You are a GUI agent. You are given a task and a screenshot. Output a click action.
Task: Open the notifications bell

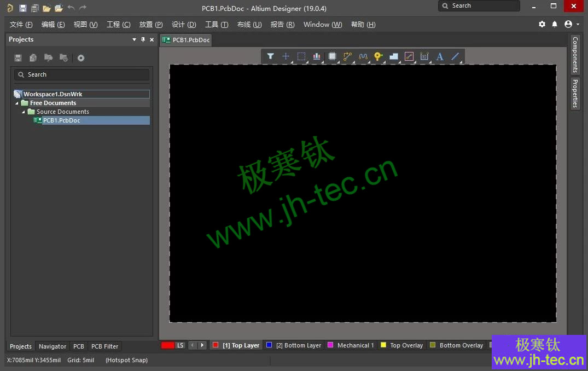[555, 24]
